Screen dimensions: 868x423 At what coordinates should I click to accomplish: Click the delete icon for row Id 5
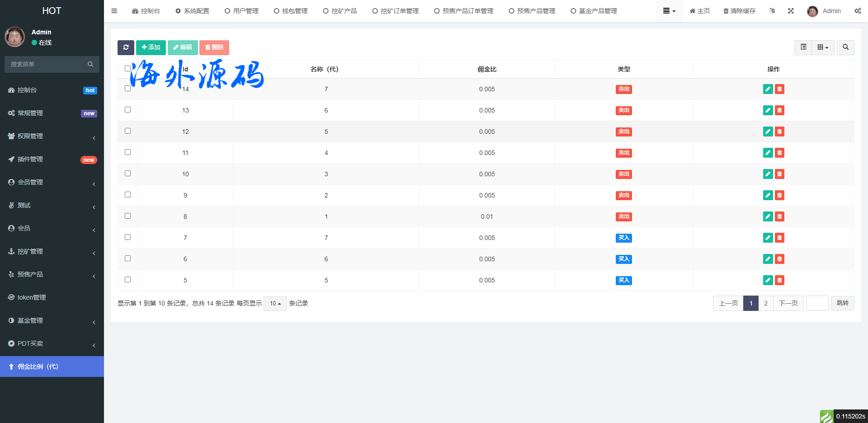point(779,280)
